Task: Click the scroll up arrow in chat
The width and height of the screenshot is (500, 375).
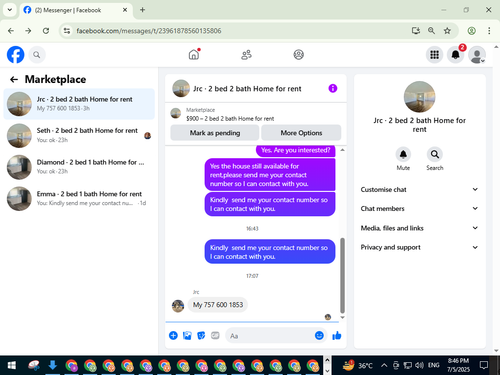Action: coord(342,150)
